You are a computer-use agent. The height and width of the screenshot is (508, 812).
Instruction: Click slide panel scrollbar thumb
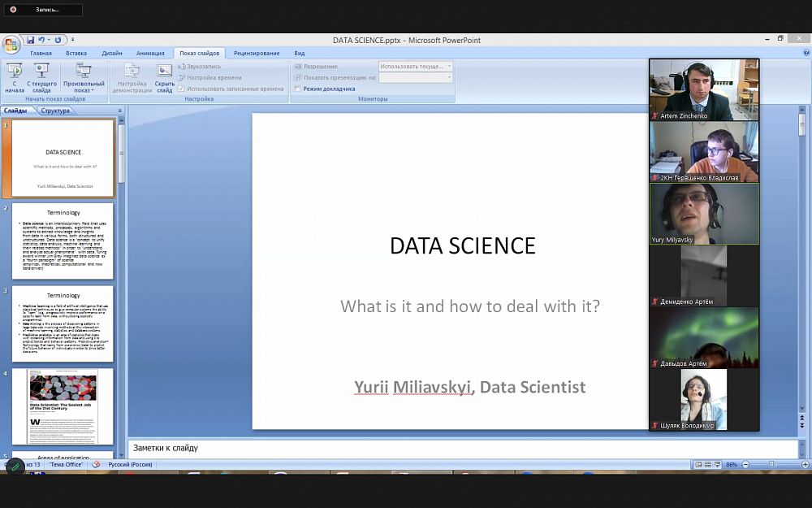click(122, 153)
